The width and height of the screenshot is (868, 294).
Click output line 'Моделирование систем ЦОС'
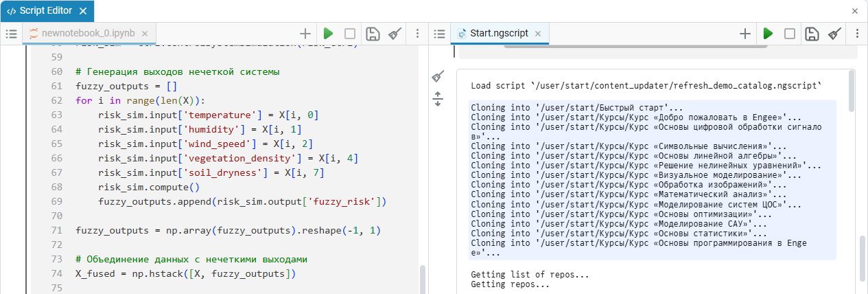637,204
